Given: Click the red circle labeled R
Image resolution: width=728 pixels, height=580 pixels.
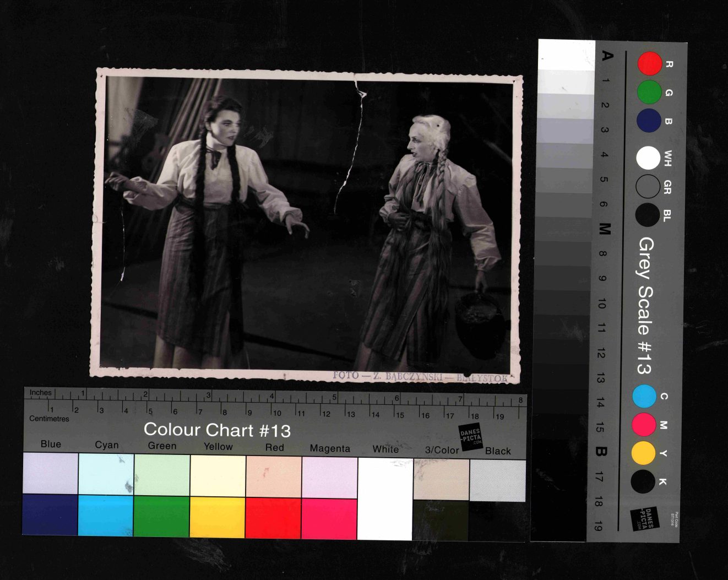Looking at the screenshot, I should click(649, 63).
